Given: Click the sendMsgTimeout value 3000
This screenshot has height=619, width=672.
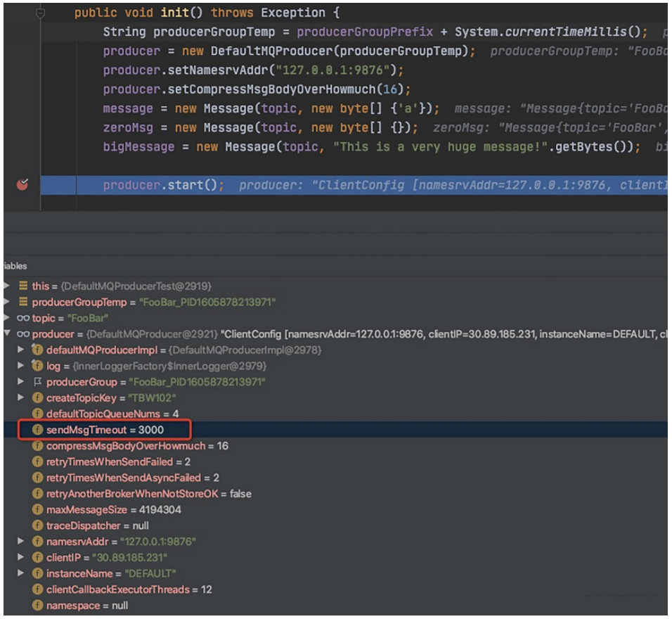Looking at the screenshot, I should (x=151, y=430).
